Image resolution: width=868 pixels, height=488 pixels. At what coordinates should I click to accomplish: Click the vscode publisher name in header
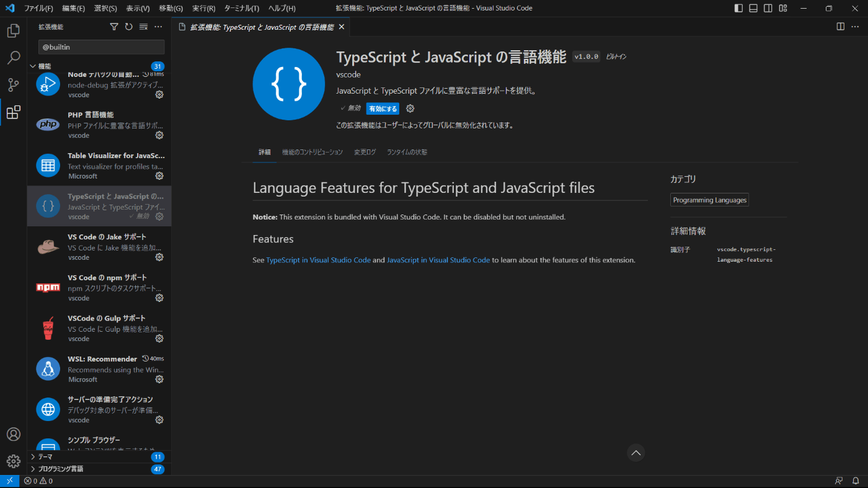coord(348,74)
